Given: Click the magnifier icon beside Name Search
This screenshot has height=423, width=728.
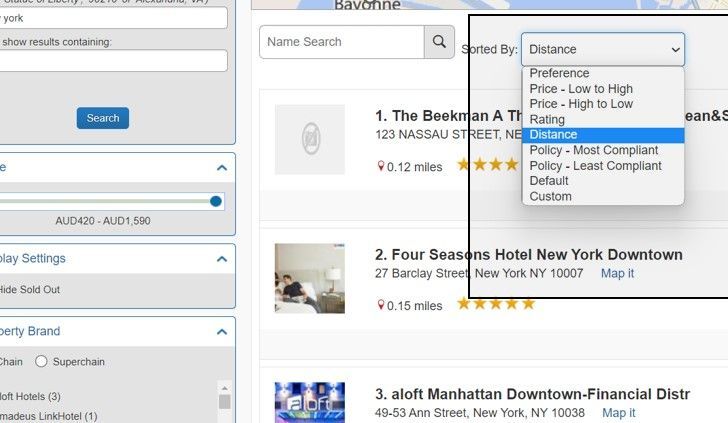Looking at the screenshot, I should click(439, 42).
